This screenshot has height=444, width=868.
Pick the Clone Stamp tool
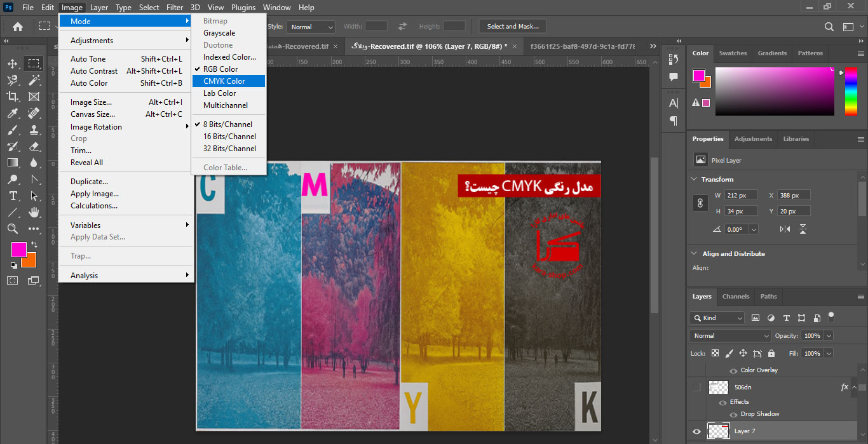point(34,130)
